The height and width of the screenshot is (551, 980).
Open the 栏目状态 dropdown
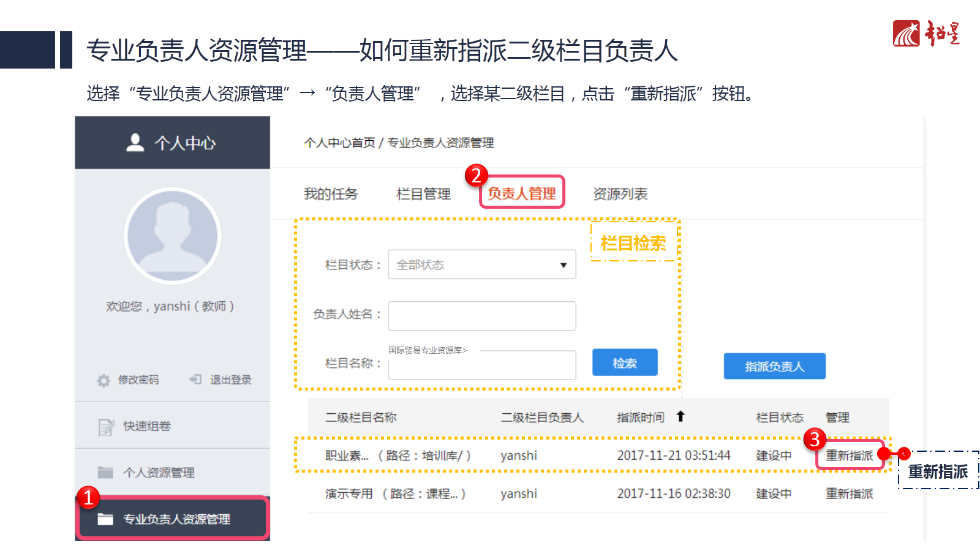[x=481, y=264]
